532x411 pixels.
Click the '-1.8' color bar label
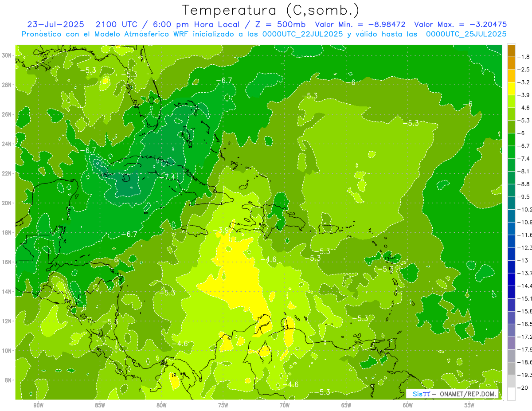[524, 57]
